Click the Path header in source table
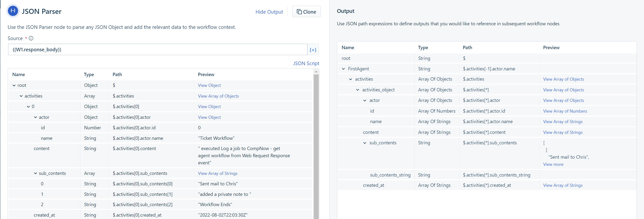 117,75
